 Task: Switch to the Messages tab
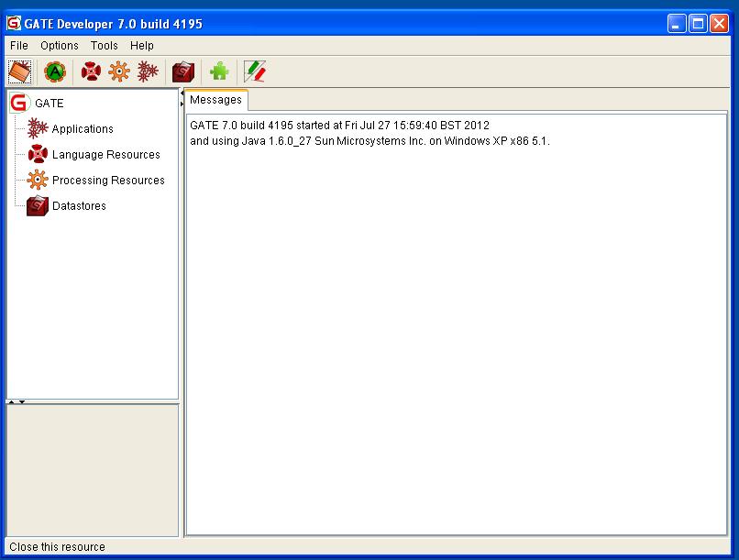[x=215, y=100]
